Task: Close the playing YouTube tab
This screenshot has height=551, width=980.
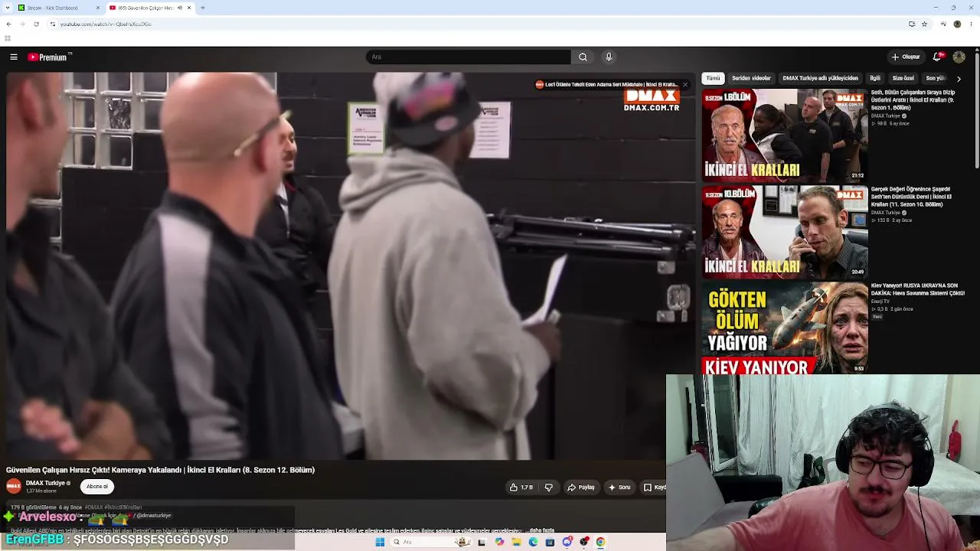Action: pyautogui.click(x=189, y=8)
